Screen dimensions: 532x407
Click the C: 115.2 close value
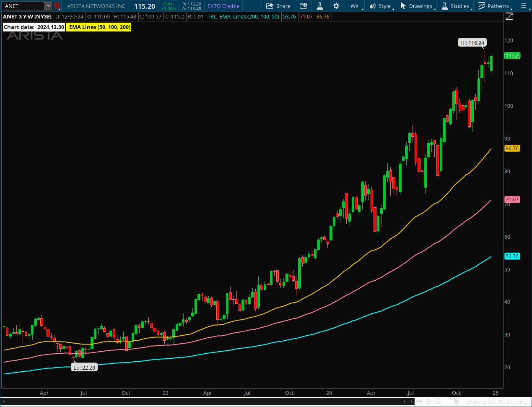click(x=174, y=16)
